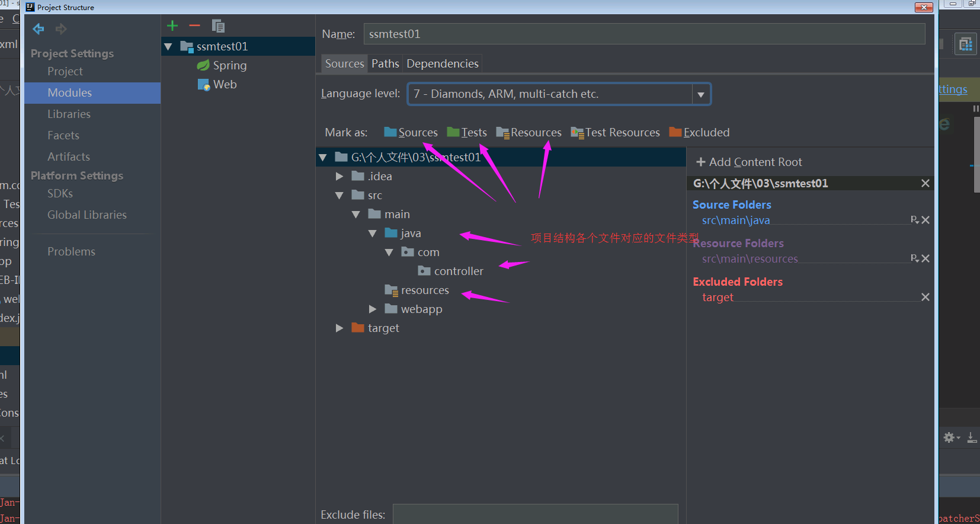Expand the .idea folder
The height and width of the screenshot is (524, 980).
[340, 176]
